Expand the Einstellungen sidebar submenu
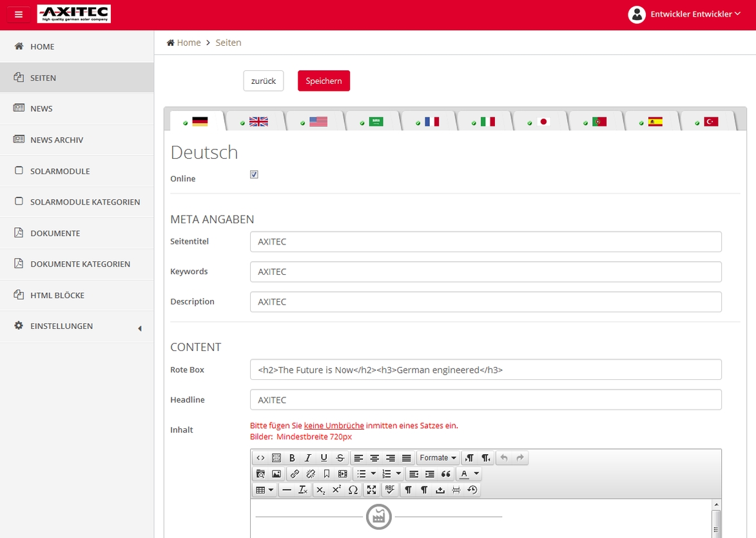This screenshot has width=756, height=538. click(77, 326)
